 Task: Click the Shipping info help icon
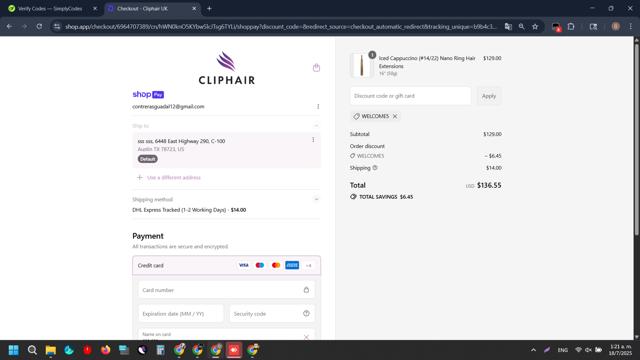tap(375, 168)
